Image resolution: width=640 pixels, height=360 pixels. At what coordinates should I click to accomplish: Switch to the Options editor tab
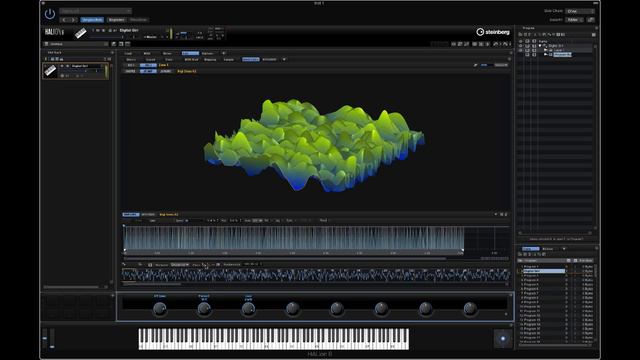208,53
